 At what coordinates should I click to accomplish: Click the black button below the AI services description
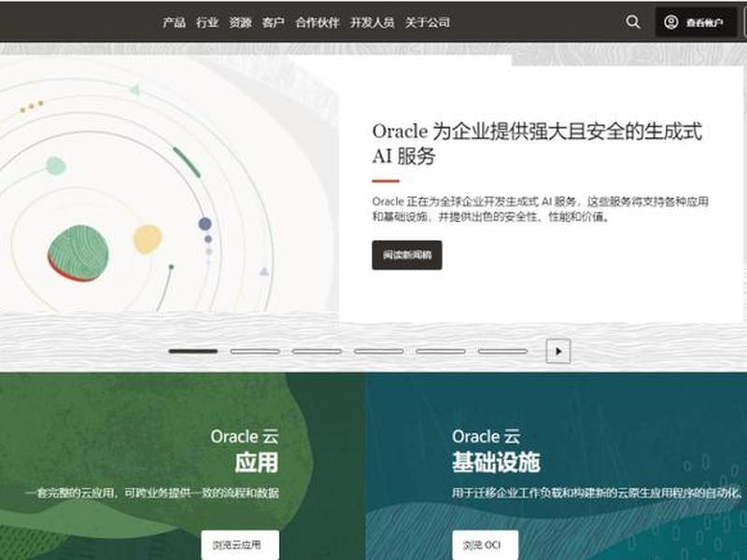click(407, 255)
